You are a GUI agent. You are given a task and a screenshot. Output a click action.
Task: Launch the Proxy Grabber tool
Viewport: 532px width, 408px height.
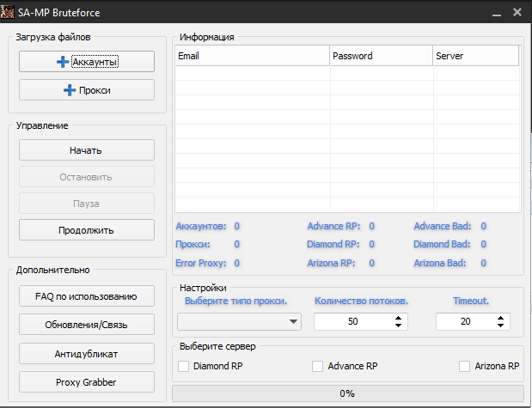[x=86, y=381]
